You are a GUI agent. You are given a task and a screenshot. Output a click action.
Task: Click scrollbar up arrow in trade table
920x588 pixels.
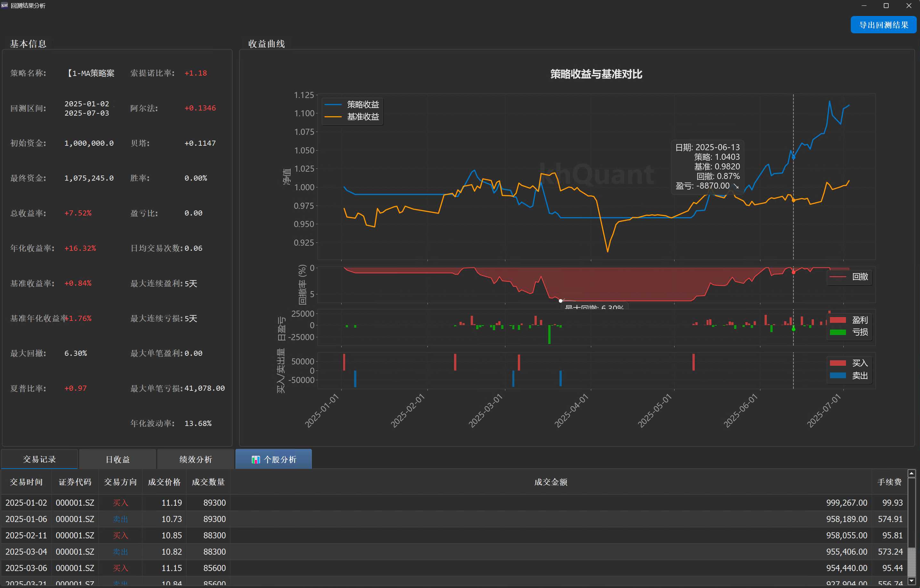click(x=911, y=473)
